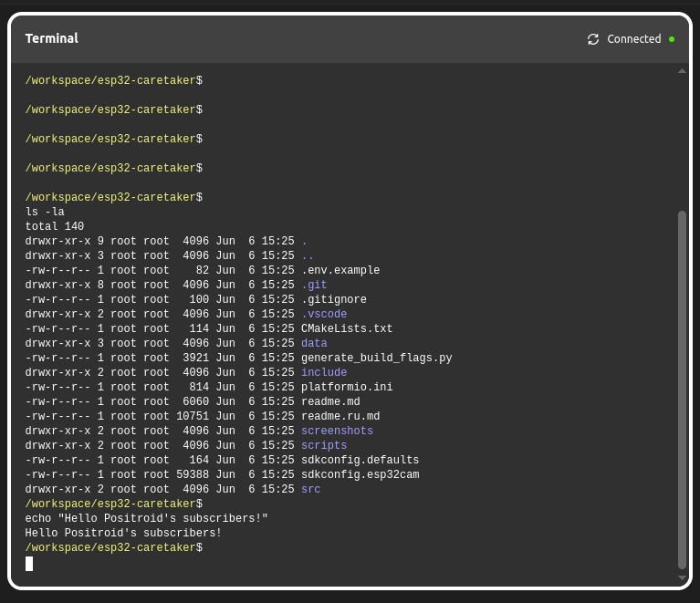Click the Terminal panel title
Image resolution: width=700 pixels, height=603 pixels.
(52, 38)
